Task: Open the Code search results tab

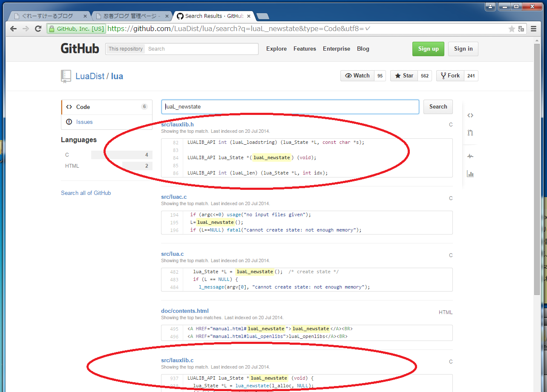Action: point(107,107)
